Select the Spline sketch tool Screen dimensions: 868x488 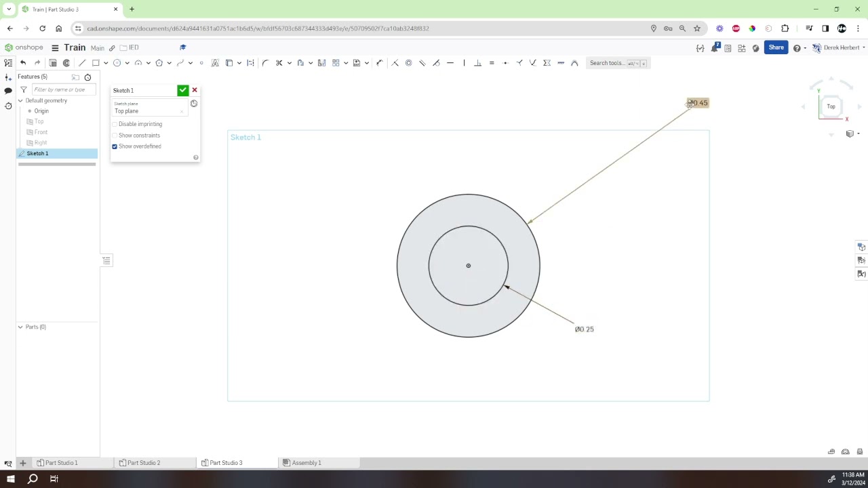coord(180,63)
